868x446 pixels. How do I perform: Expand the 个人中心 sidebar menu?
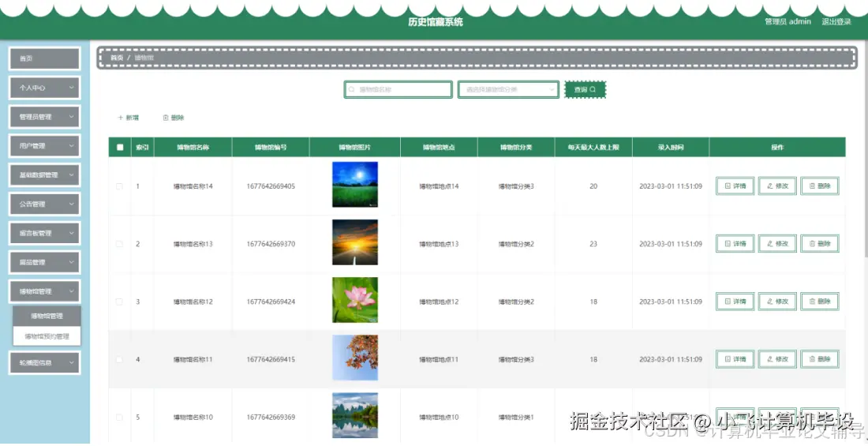(45, 88)
